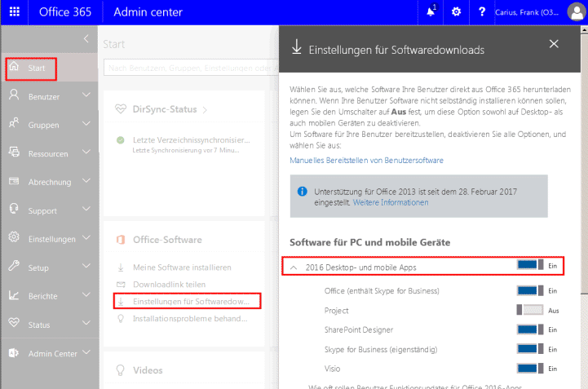
Task: Click Meine Software installieren
Action: tap(182, 267)
